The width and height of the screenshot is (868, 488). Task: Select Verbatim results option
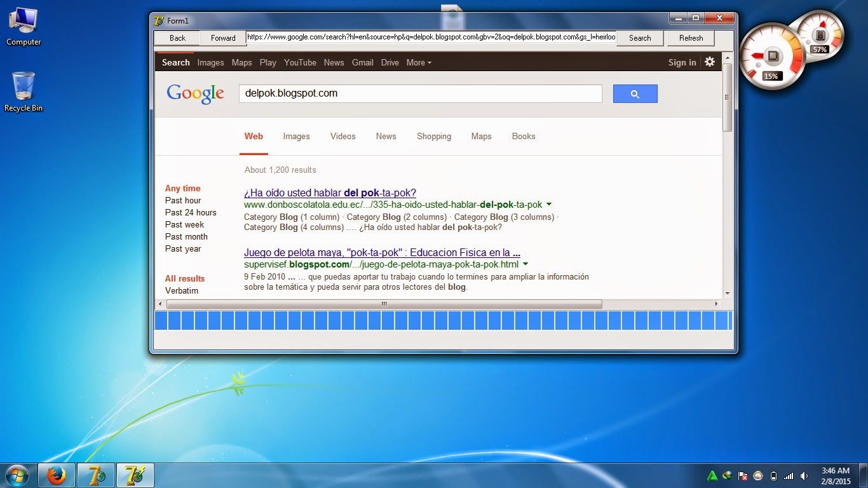[x=182, y=291]
